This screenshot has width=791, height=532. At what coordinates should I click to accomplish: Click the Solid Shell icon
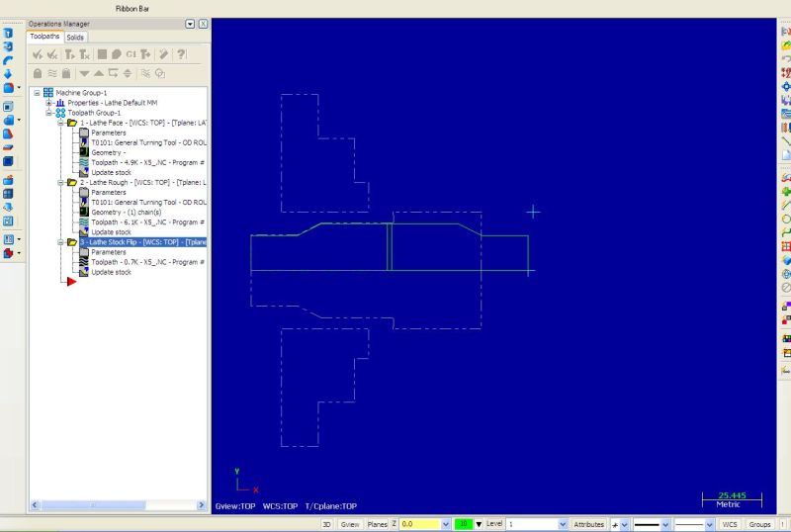8,107
